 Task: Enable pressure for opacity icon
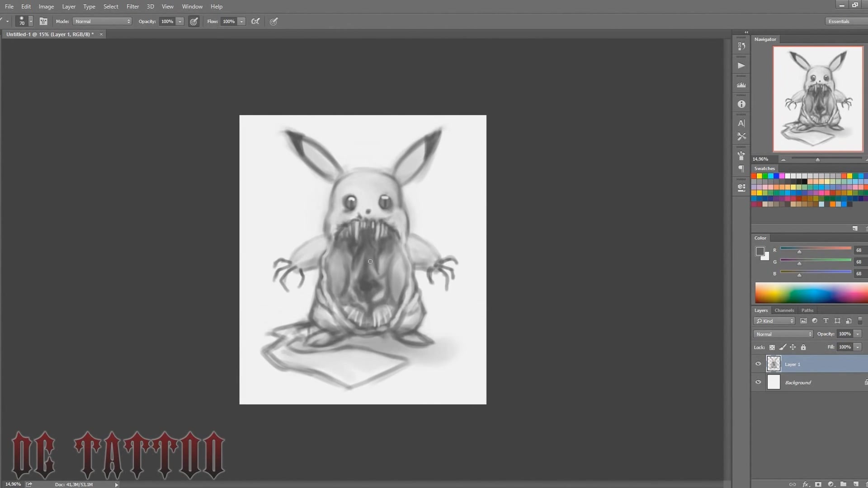[194, 21]
